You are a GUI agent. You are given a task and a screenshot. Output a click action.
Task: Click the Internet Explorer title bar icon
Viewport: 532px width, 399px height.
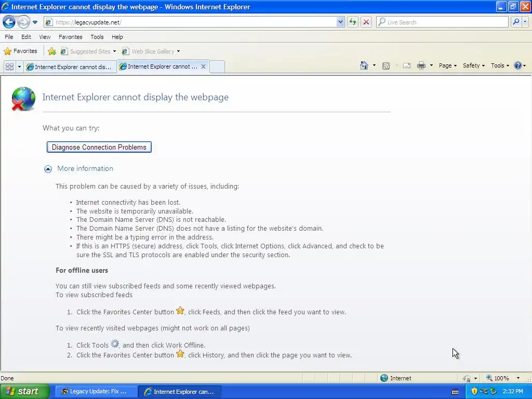[x=5, y=6]
